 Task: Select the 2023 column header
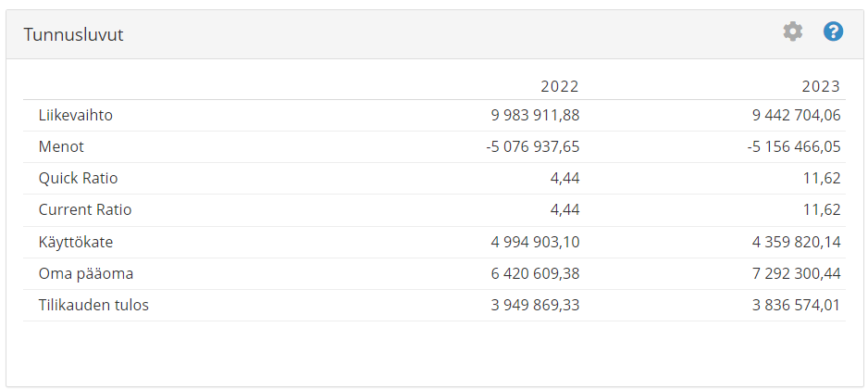point(821,86)
